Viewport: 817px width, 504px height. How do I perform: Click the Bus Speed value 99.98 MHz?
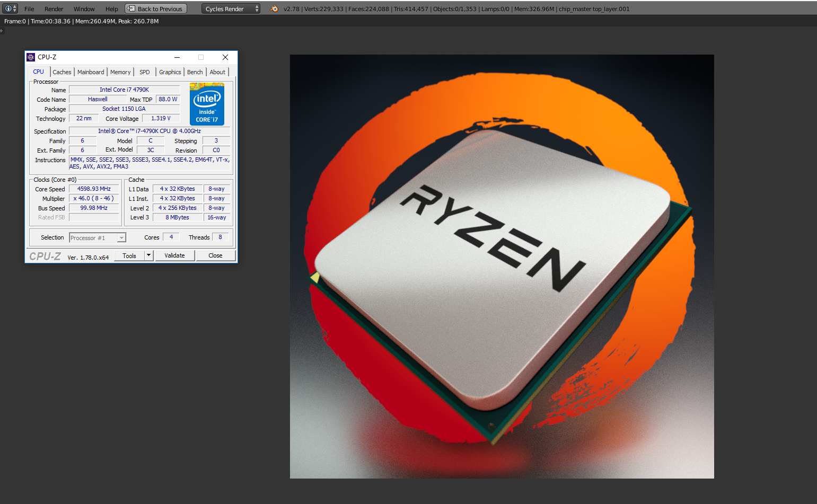(x=94, y=208)
